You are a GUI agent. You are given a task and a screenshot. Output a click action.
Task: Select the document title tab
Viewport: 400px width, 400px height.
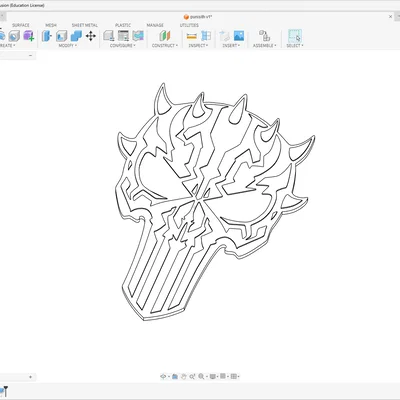[198, 17]
